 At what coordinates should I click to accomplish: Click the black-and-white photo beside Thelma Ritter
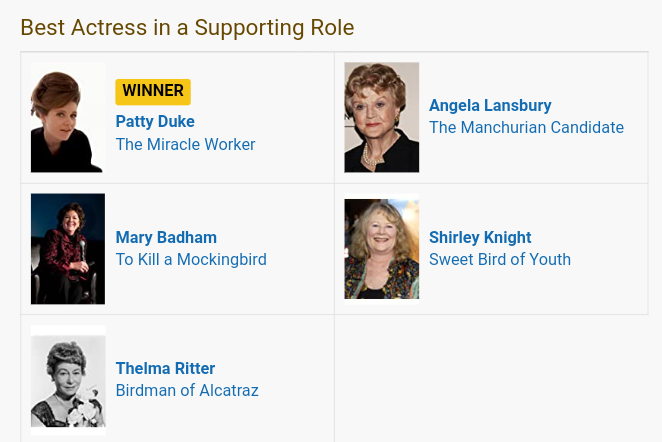67,380
